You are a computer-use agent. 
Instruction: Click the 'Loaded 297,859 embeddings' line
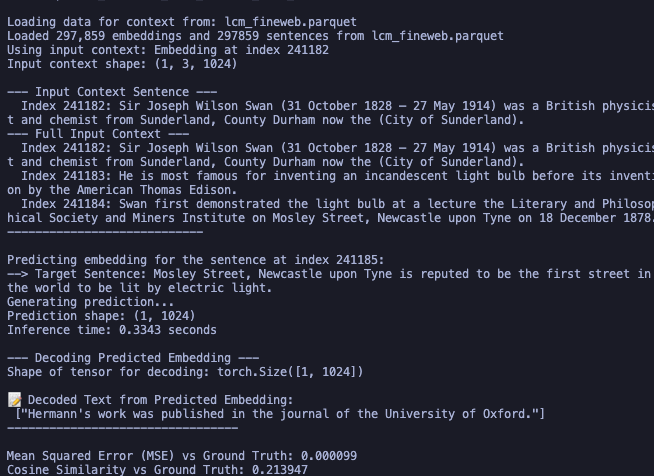255,36
